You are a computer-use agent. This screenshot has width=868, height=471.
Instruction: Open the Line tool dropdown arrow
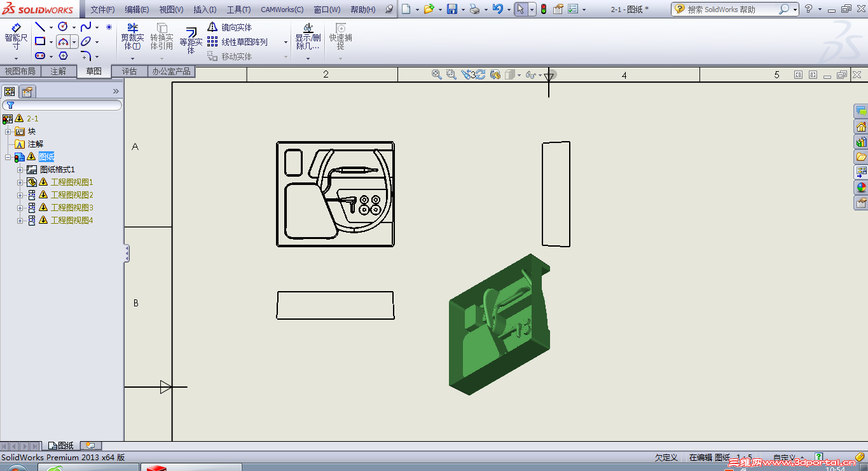pyautogui.click(x=51, y=27)
